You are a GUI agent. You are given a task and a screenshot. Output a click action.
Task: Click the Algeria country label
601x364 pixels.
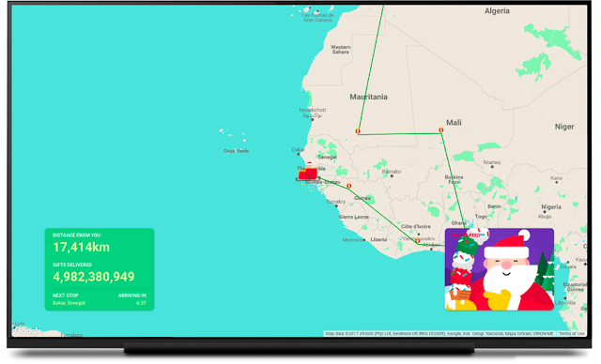(x=497, y=11)
